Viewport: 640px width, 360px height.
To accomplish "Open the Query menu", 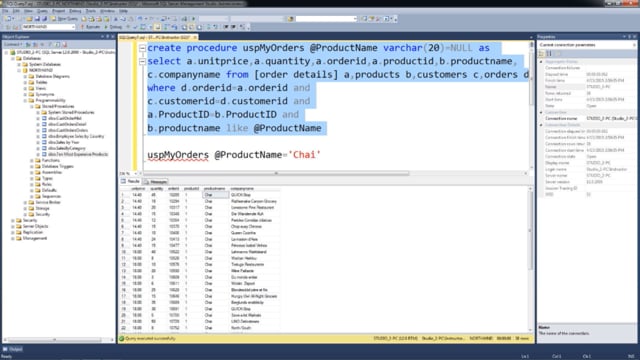I will tap(42, 11).
